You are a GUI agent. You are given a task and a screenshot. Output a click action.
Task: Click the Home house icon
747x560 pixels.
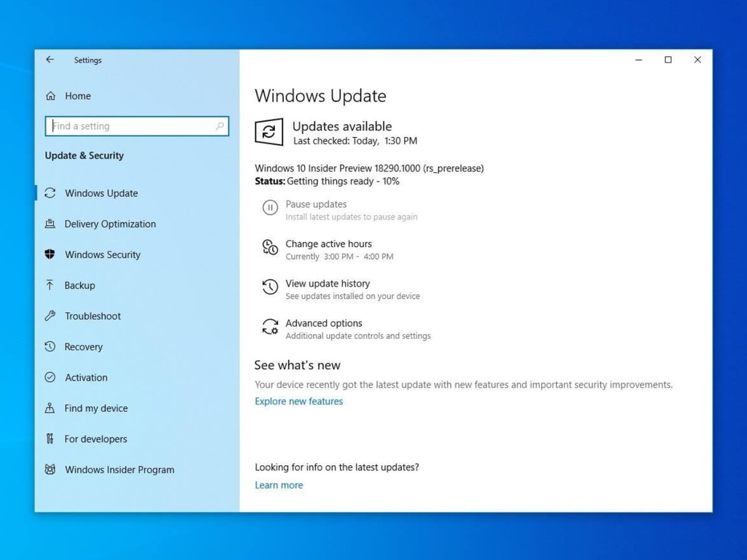click(x=50, y=96)
